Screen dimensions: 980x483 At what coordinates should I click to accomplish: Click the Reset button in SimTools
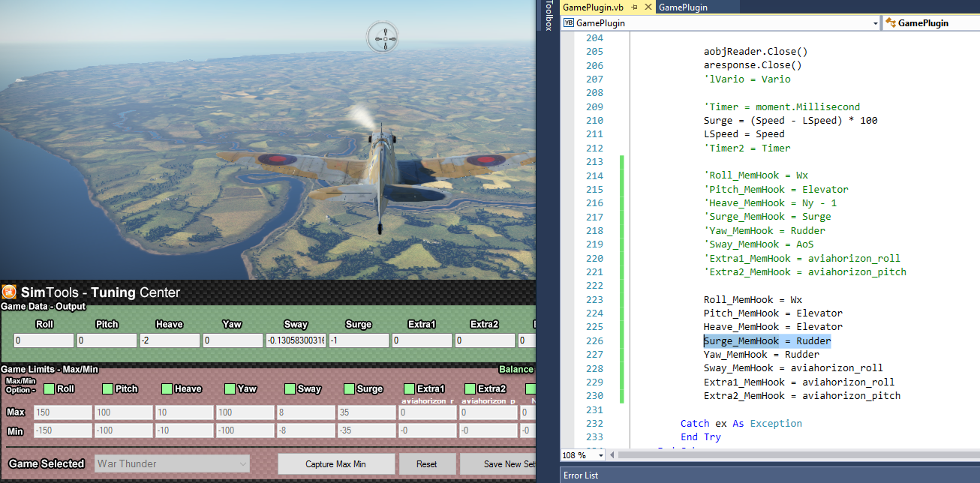[427, 463]
